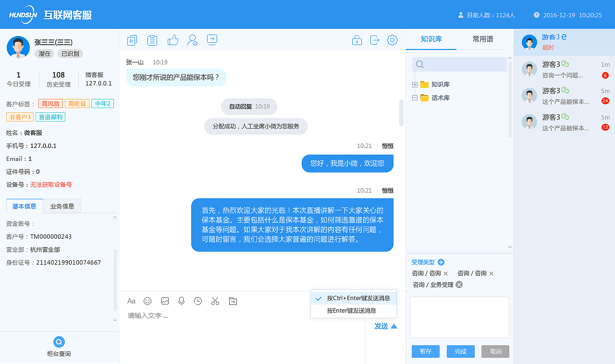Remove the 咨询 / 业务受理 tag
The width and height of the screenshot is (615, 364).
tap(459, 284)
